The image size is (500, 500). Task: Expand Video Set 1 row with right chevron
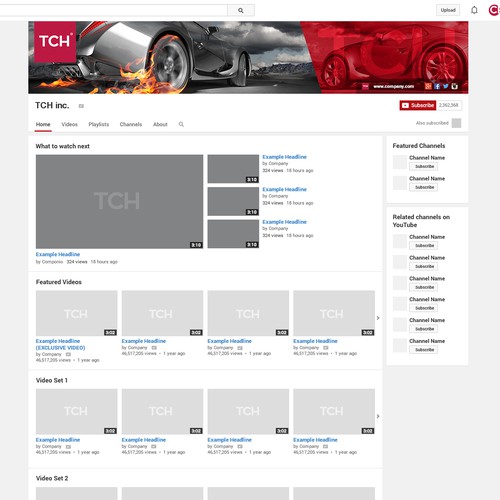click(x=378, y=416)
